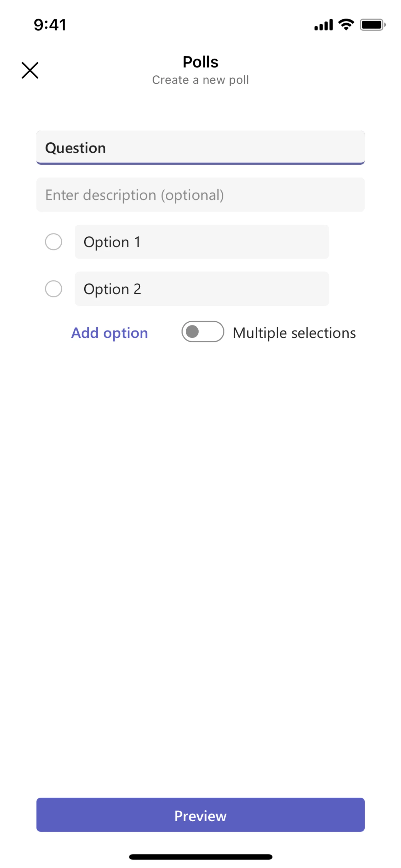401x868 pixels.
Task: Select the radio button beside Option 1
Action: (54, 242)
